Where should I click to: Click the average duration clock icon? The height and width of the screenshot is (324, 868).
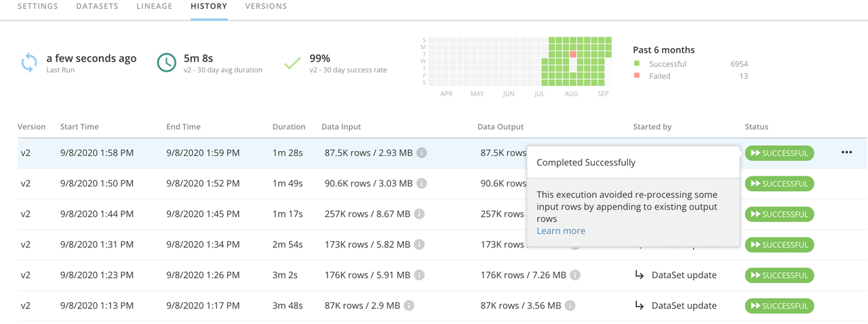(167, 63)
